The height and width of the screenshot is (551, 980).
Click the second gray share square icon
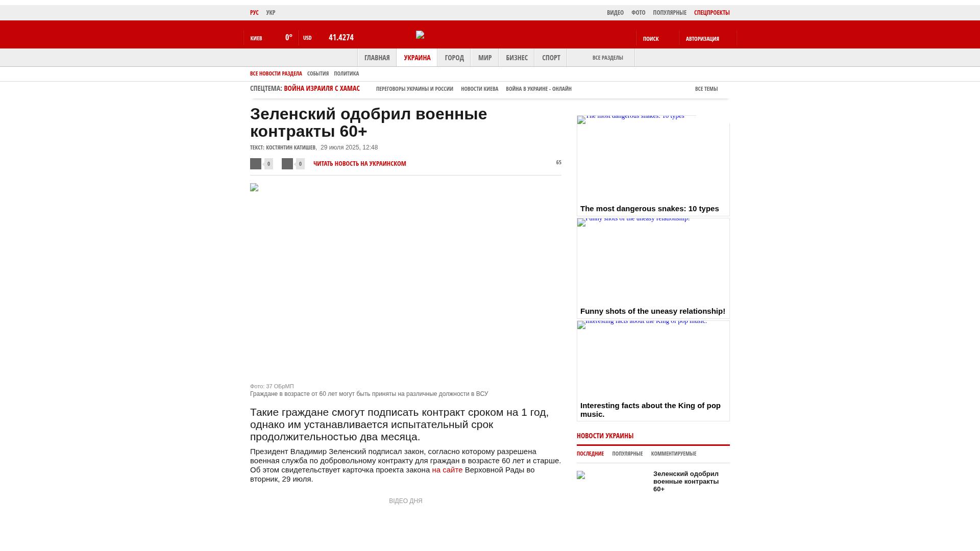(287, 164)
